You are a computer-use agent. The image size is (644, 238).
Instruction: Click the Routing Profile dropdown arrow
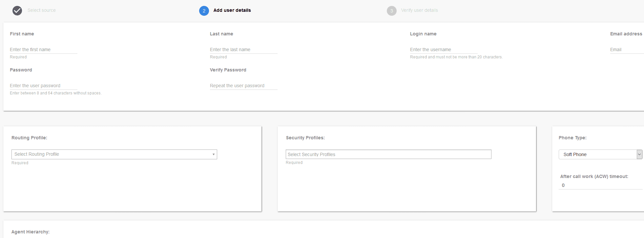coord(214,154)
